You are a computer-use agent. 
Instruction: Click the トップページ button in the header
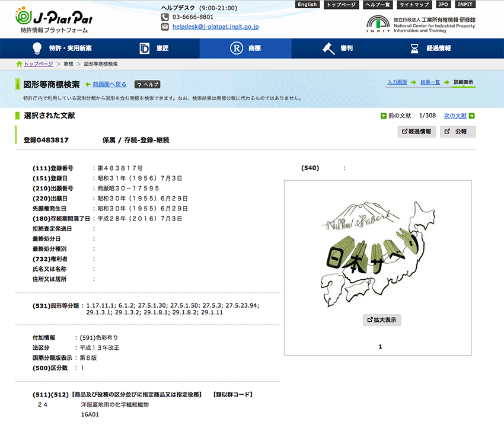pos(341,5)
